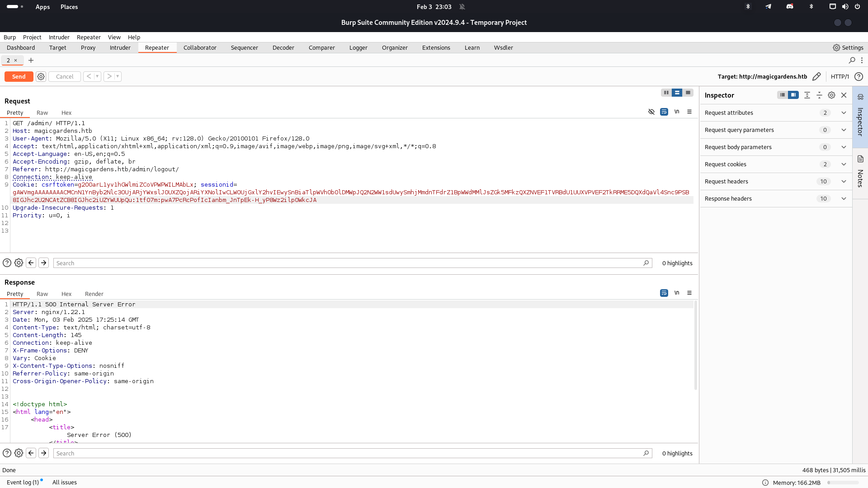Toggle request show newline characters

(677, 112)
